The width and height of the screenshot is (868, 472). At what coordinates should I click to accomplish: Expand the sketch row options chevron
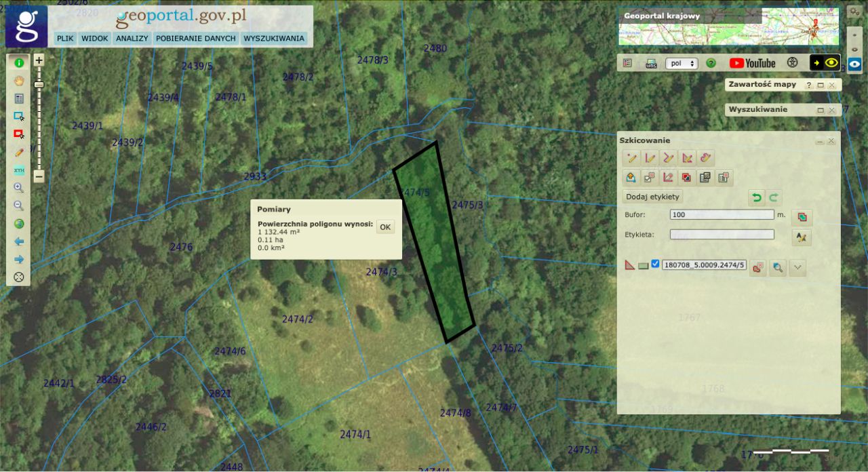(798, 268)
